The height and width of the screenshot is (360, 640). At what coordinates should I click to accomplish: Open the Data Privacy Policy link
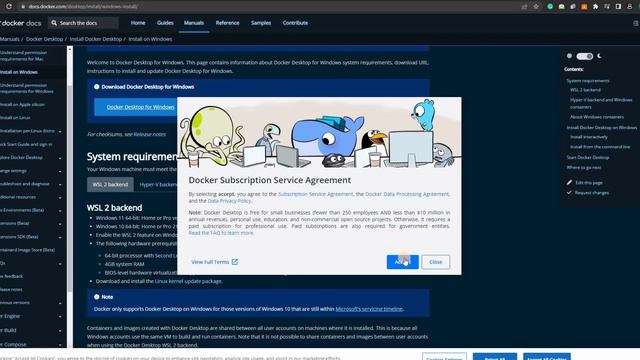pyautogui.click(x=229, y=201)
